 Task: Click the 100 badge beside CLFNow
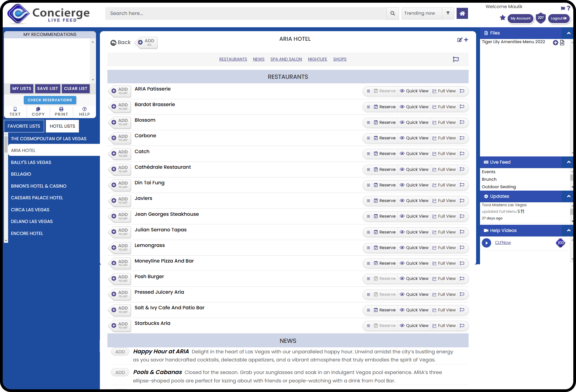[x=560, y=243]
